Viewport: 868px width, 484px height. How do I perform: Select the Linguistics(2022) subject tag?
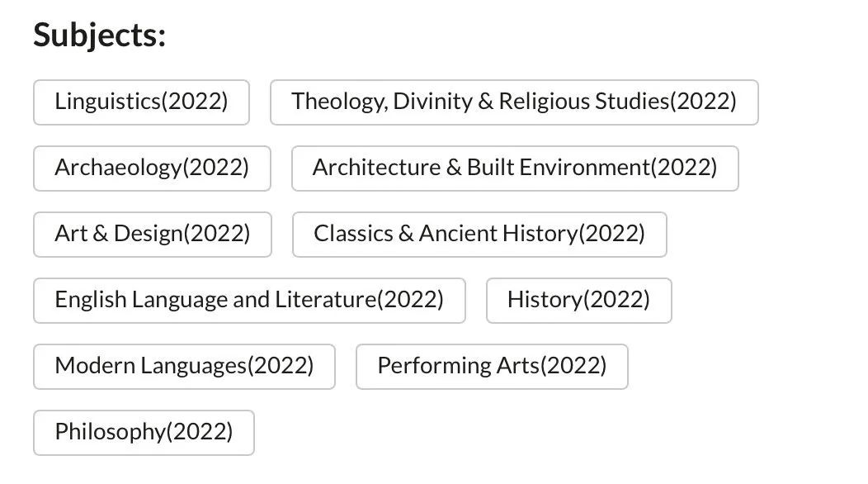[x=141, y=102]
